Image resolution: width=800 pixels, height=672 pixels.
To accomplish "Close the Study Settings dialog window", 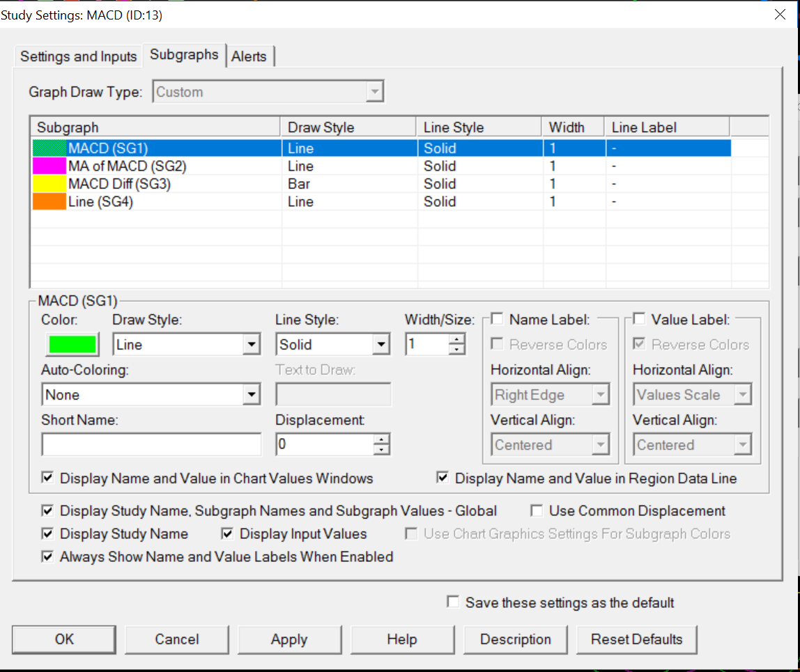I will 780,15.
